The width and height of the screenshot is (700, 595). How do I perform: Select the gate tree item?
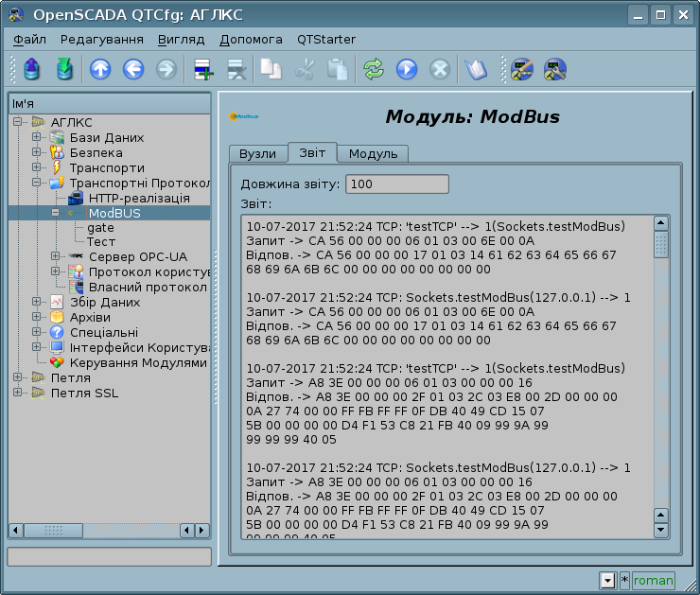tap(100, 228)
